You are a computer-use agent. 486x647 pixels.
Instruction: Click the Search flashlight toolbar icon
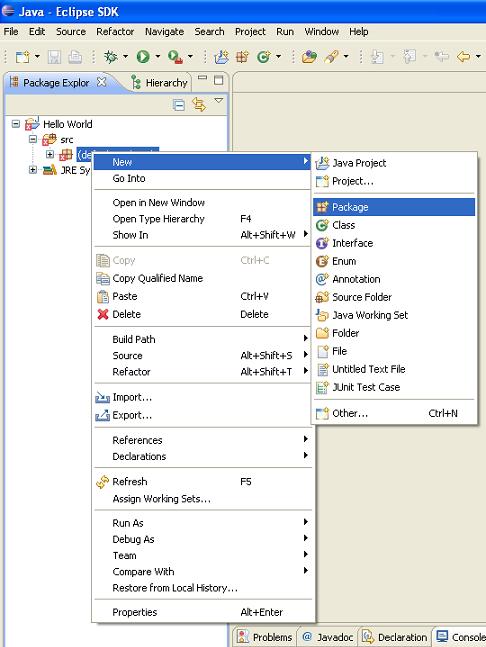[x=331, y=57]
